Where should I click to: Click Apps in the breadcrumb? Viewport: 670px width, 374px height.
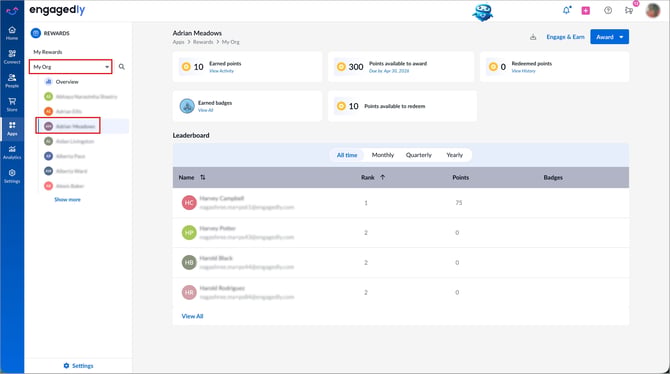(178, 42)
